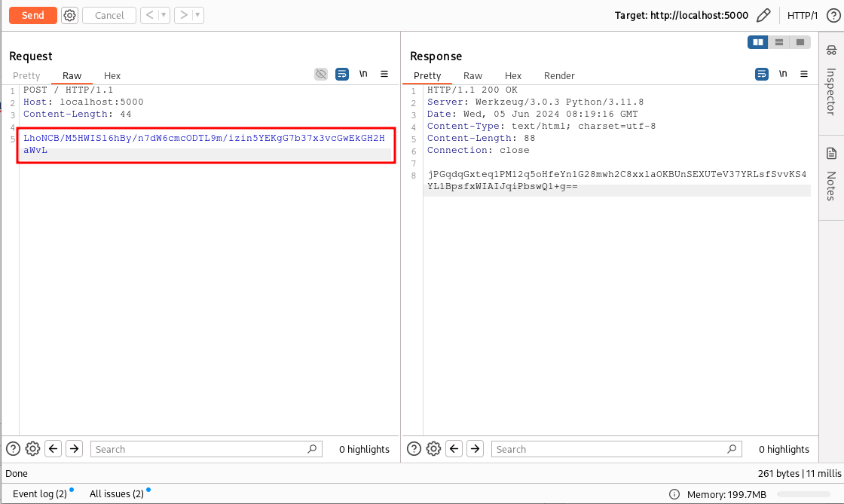
Task: Open the Inspector side panel
Action: (831, 80)
